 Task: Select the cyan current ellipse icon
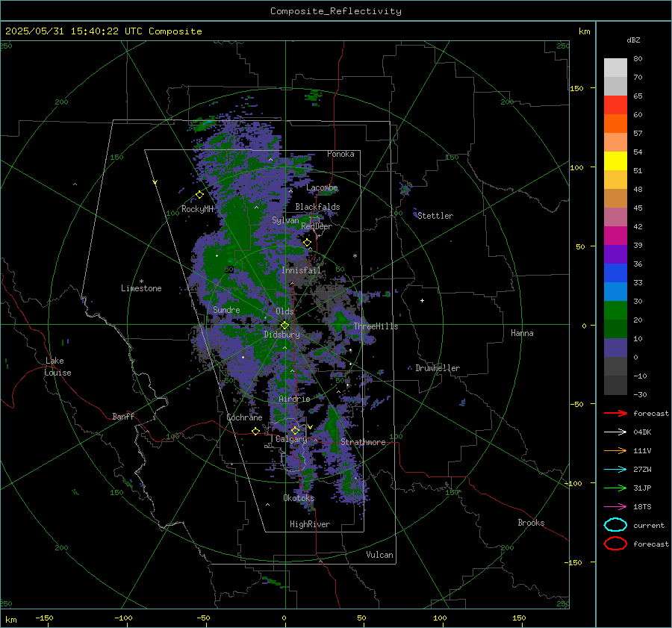(x=615, y=525)
